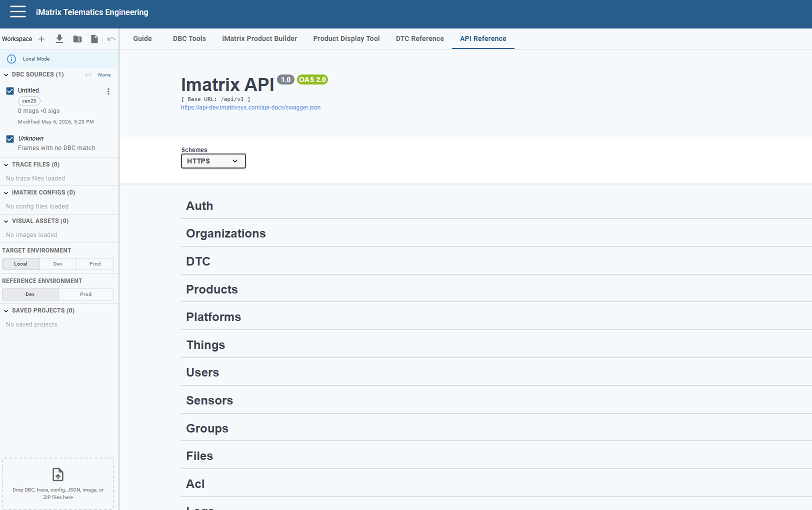Click All to select DBC sources
Image resolution: width=812 pixels, height=510 pixels.
click(x=88, y=75)
